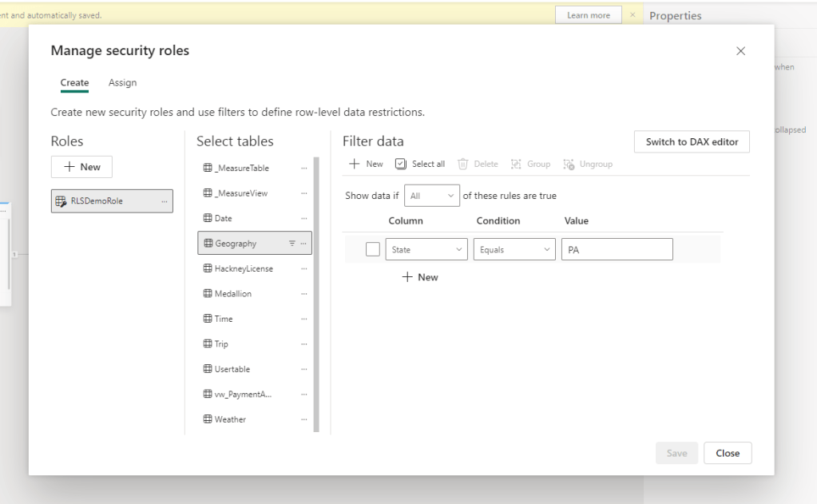Open the 'Show data if' All dropdown
Screen dimensions: 817x504
pos(432,196)
